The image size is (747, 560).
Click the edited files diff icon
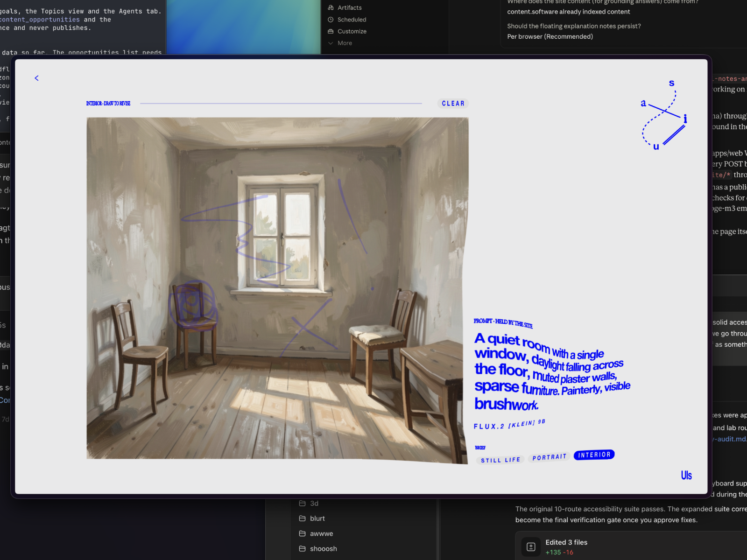pyautogui.click(x=531, y=547)
